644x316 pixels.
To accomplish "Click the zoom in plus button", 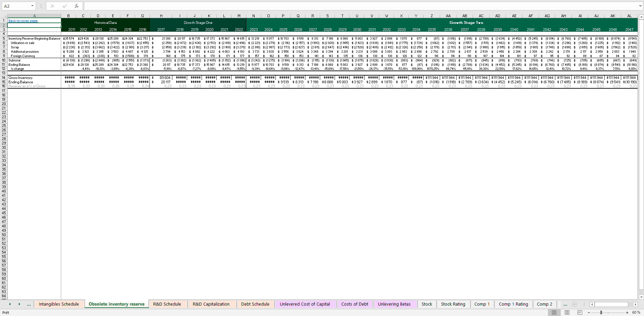I will pyautogui.click(x=627, y=312).
